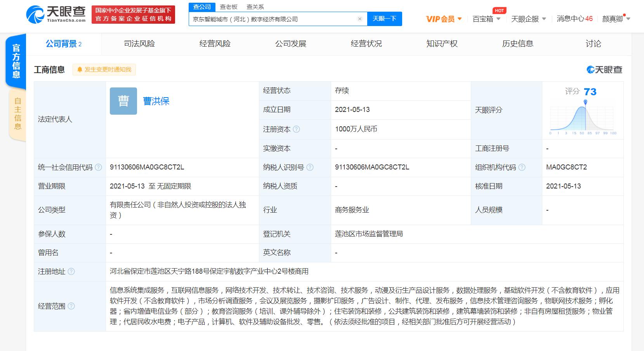Select the 查关系 search tab
The height and width of the screenshot is (351, 644).
coord(255,7)
